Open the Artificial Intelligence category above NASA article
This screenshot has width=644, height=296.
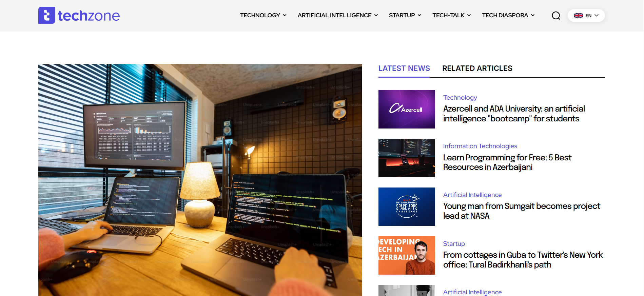(x=472, y=195)
